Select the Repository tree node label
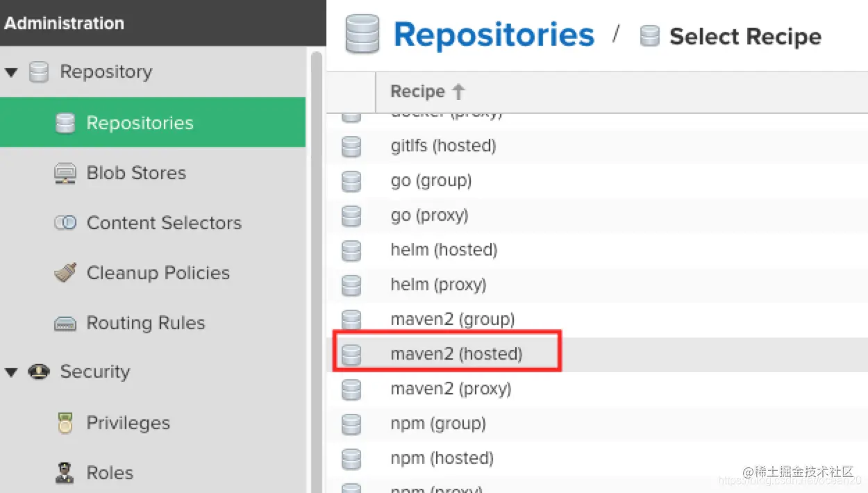 [x=106, y=72]
